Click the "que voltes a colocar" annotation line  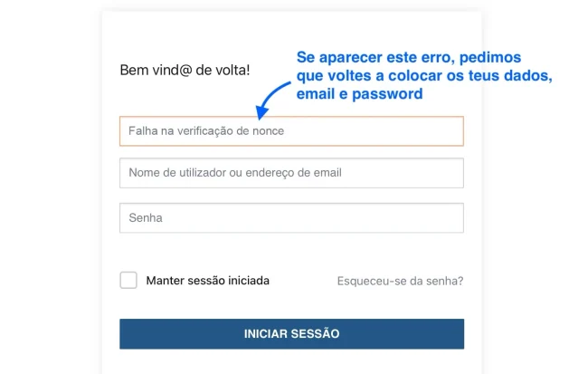click(x=423, y=75)
